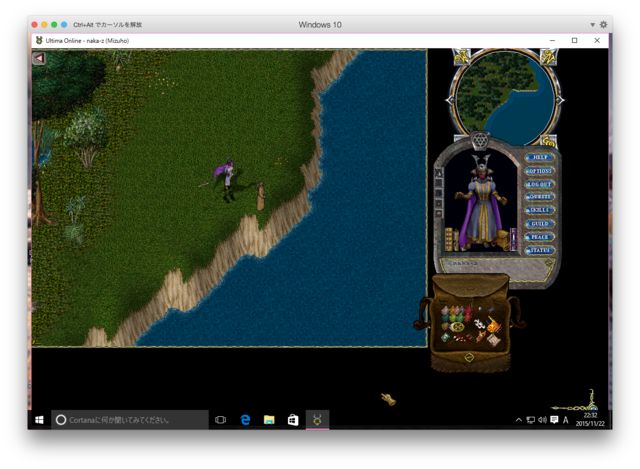Open the Quests button on paperdoll

pyautogui.click(x=540, y=197)
